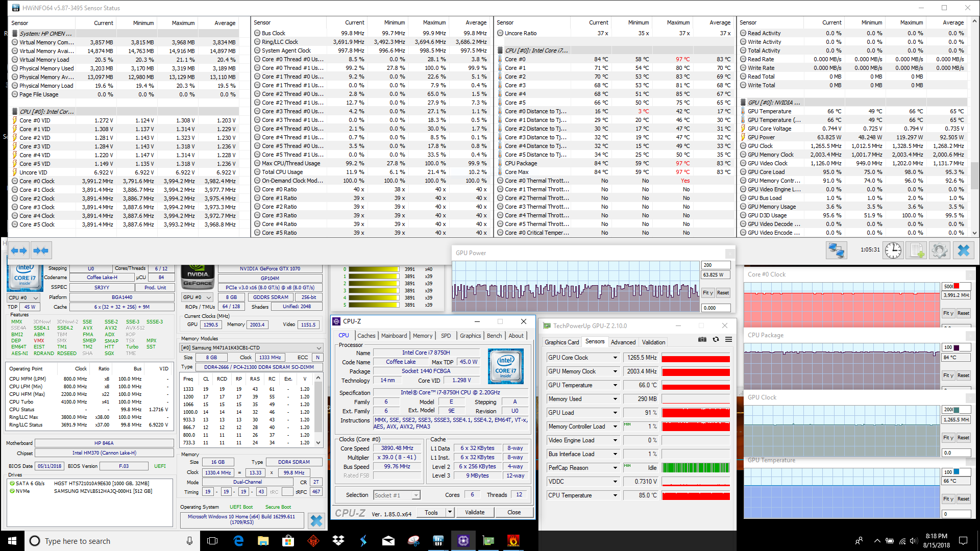Click Reset on the CPU Package graph
This screenshot has height=551, width=980.
click(963, 375)
